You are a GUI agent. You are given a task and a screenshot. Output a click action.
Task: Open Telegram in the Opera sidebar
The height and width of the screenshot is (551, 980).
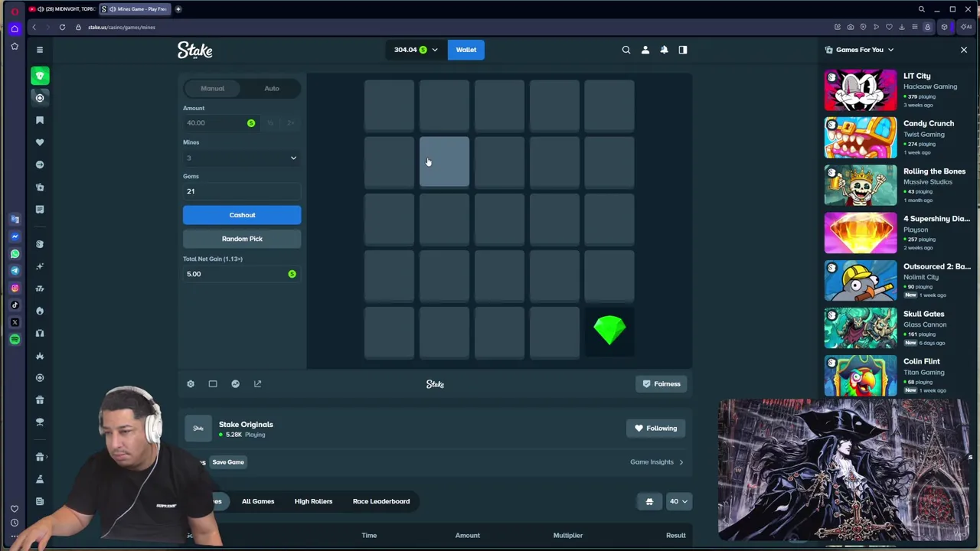pos(15,271)
